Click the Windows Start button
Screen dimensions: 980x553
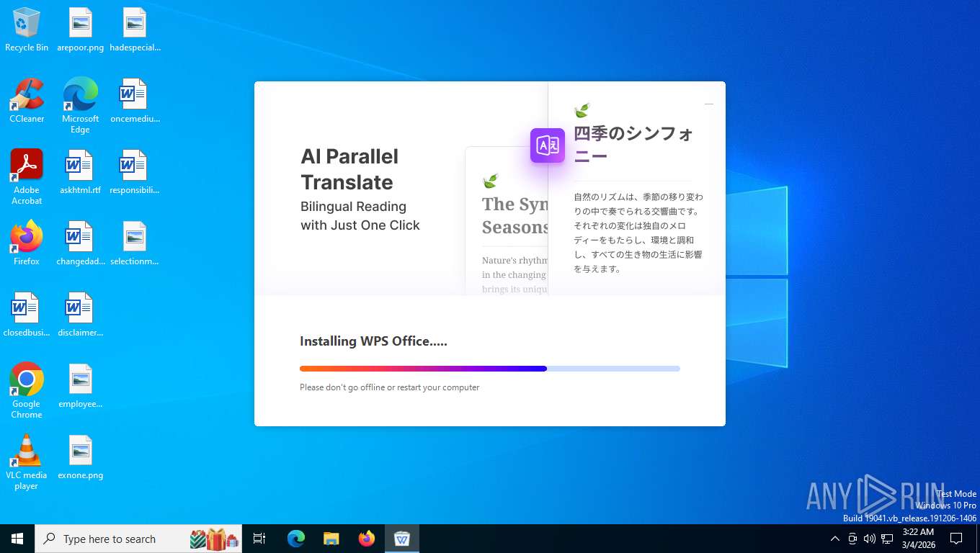pyautogui.click(x=17, y=539)
